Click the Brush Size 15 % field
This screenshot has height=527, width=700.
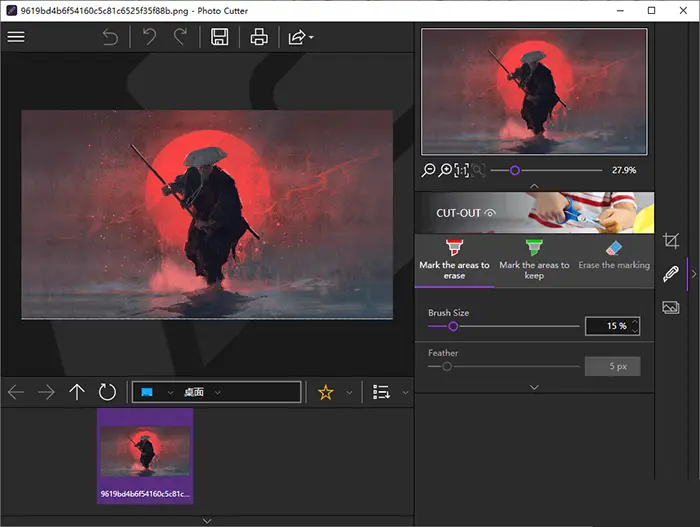coord(612,326)
